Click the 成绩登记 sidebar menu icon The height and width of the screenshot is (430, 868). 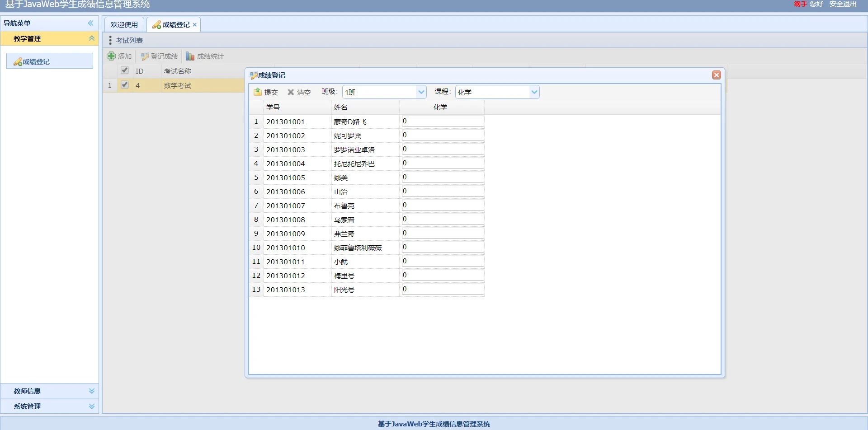pyautogui.click(x=18, y=61)
